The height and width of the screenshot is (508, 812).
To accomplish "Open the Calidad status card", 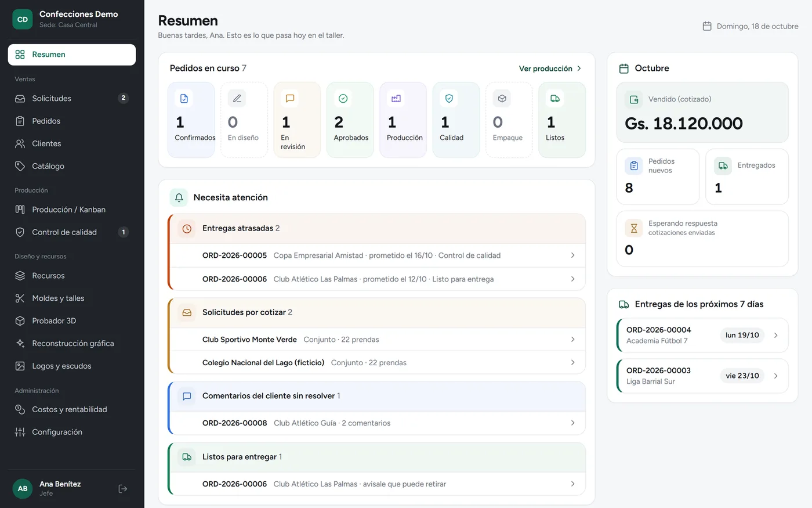I will pos(456,120).
